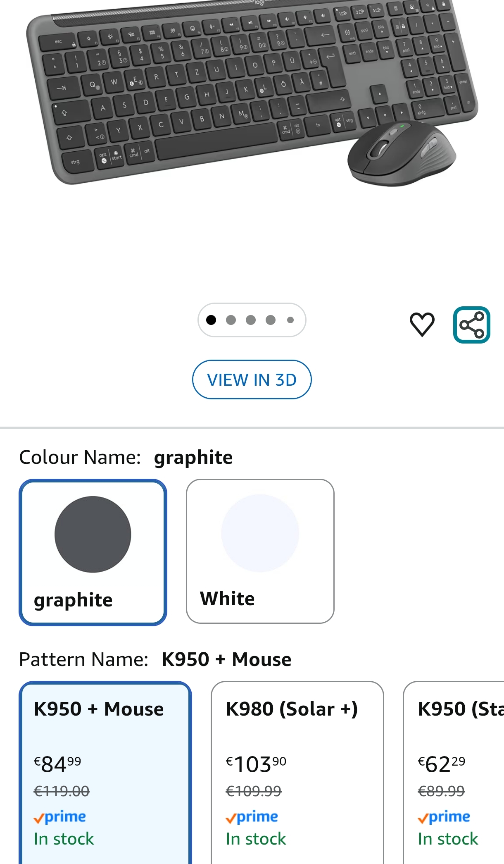504x864 pixels.
Task: Choose the White colour option
Action: point(260,551)
